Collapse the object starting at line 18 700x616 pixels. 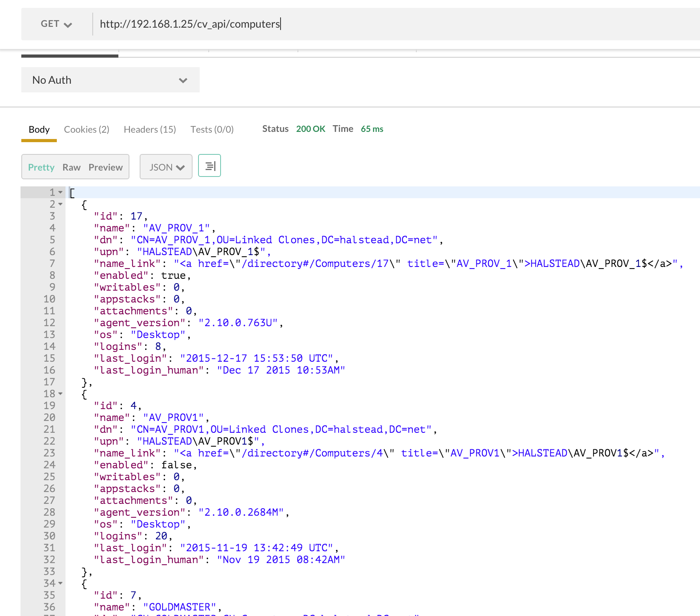click(60, 394)
